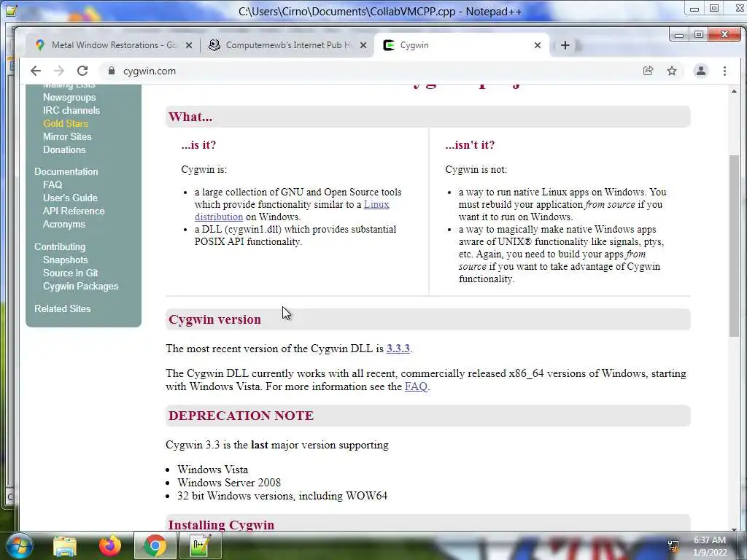Viewport: 747px width, 560px height.
Task: Bookmark this page with the star icon
Action: click(672, 71)
